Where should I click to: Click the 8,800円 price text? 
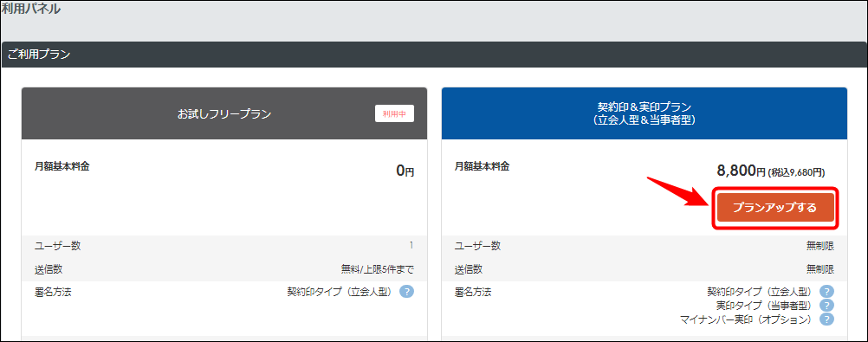click(x=742, y=171)
